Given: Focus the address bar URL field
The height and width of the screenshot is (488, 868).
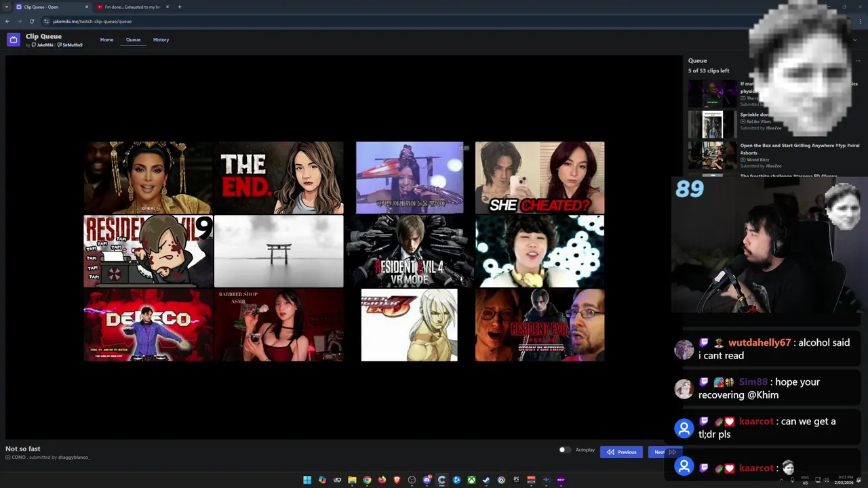Looking at the screenshot, I should [x=92, y=21].
